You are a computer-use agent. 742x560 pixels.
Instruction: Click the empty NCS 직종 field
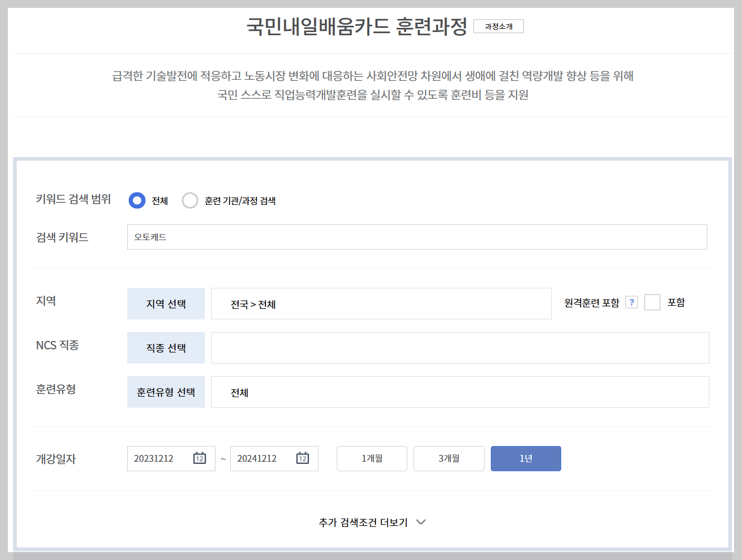[x=460, y=348]
